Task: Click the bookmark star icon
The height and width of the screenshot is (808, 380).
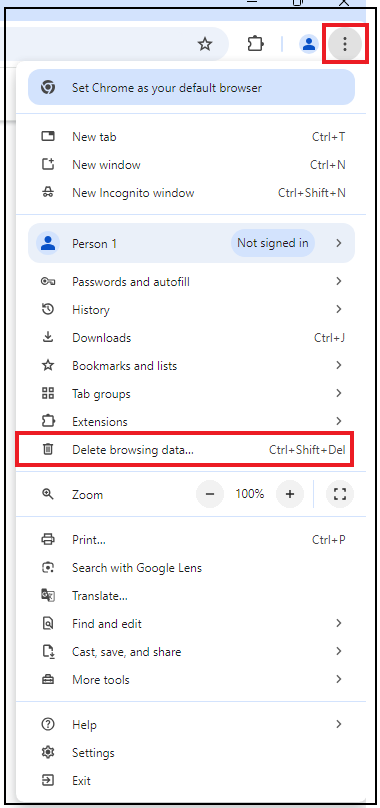Action: (205, 44)
